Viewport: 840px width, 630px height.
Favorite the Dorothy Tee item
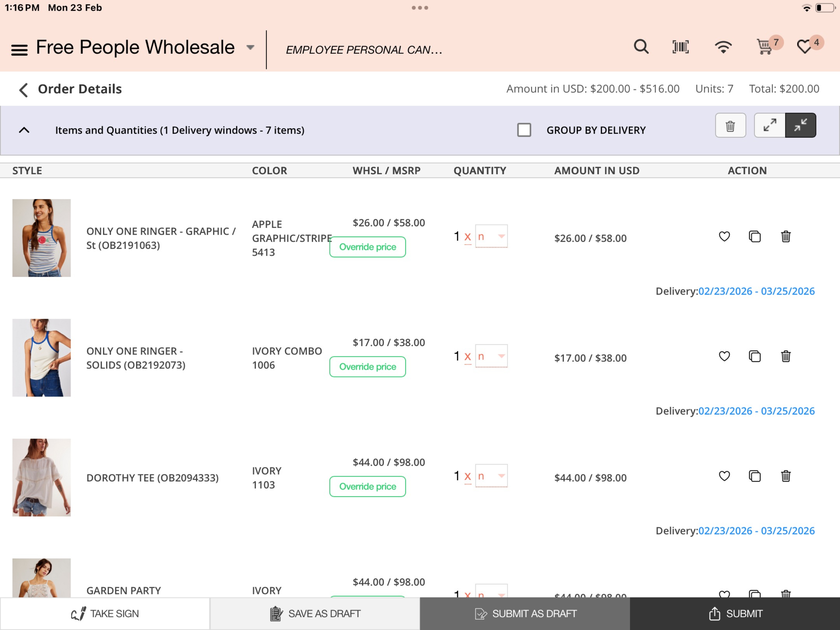[x=724, y=476]
